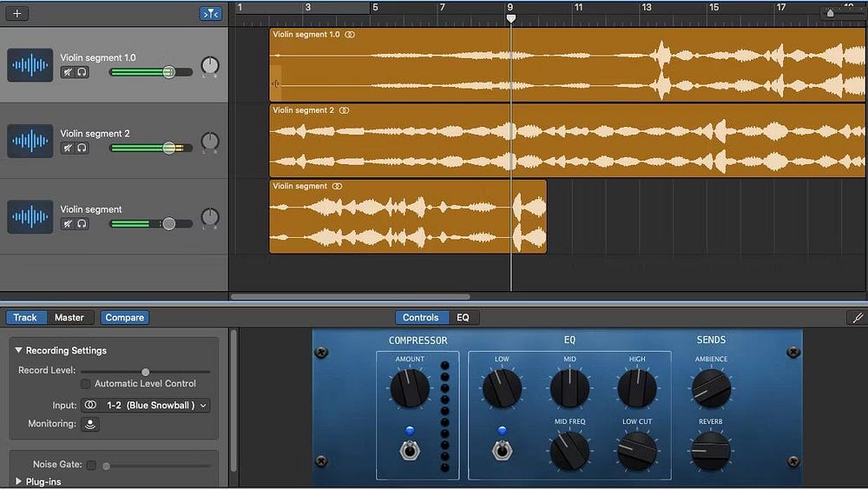Image resolution: width=868 pixels, height=489 pixels.
Task: Open the Input dropdown showing Blue Snowball
Action: tap(146, 406)
